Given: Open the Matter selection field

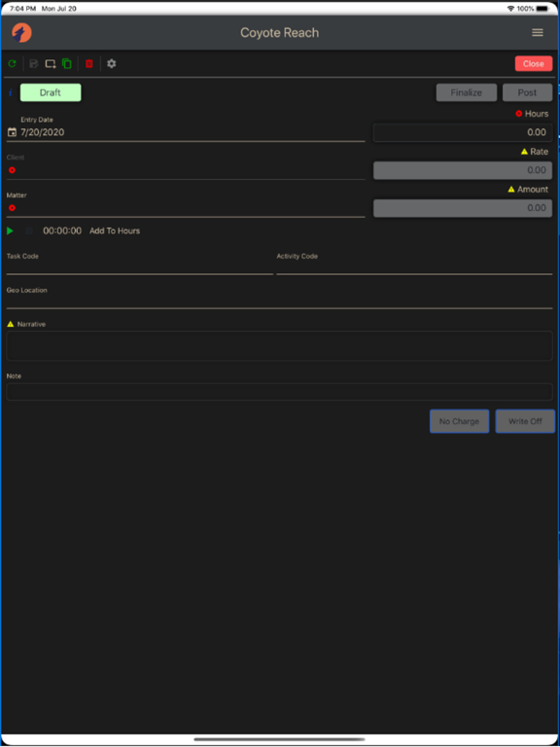Looking at the screenshot, I should pyautogui.click(x=186, y=208).
